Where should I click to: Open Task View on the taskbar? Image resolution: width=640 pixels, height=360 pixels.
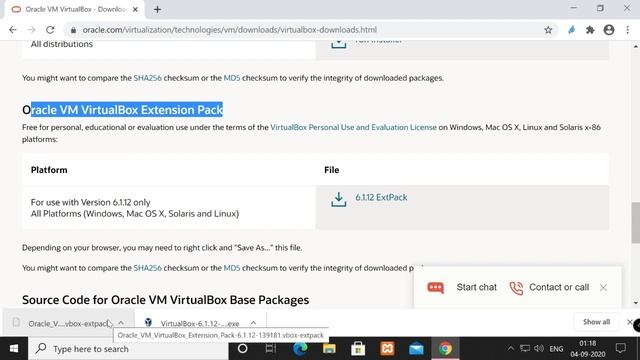click(270, 349)
